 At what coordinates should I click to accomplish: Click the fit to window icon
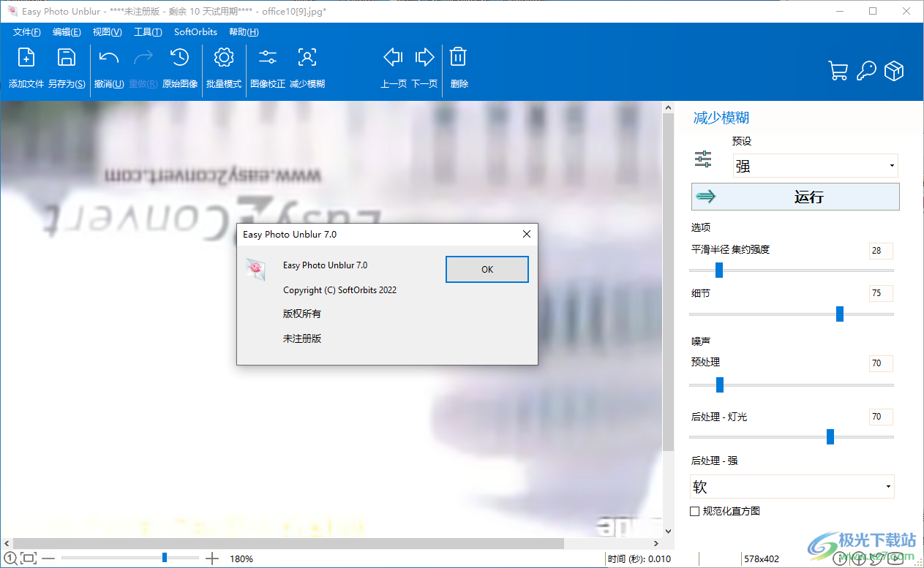[29, 559]
